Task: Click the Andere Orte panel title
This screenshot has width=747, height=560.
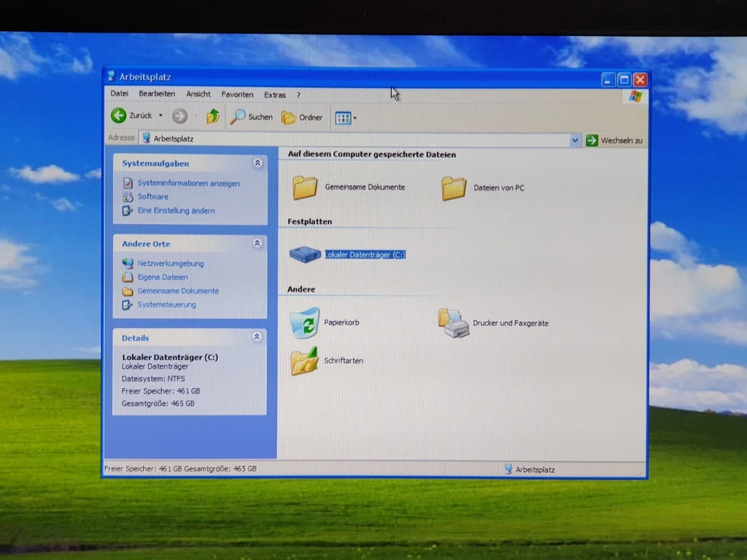Action: pos(146,243)
